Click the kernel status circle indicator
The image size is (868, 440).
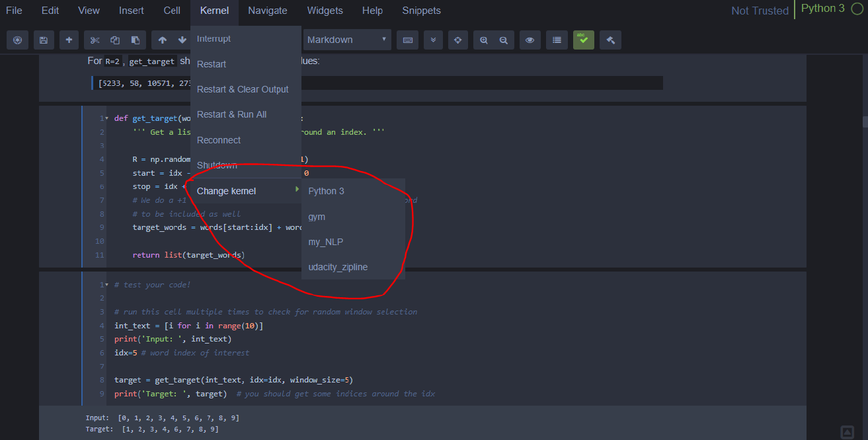tap(857, 9)
